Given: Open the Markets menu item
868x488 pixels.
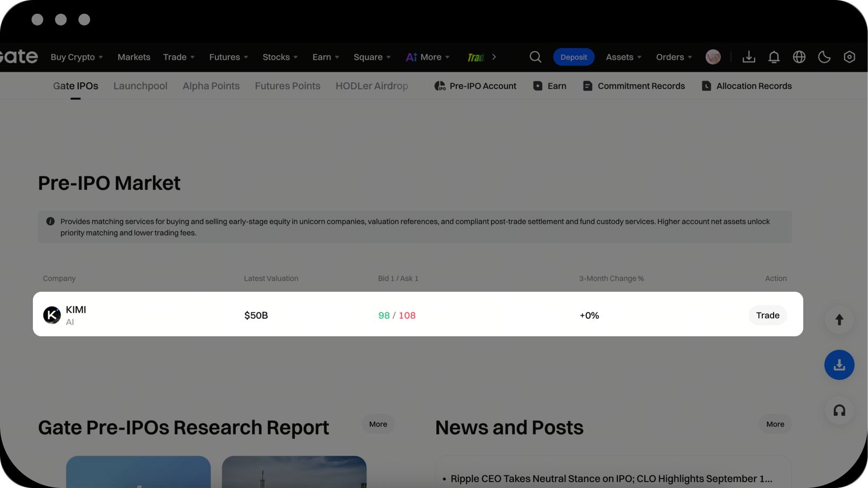Looking at the screenshot, I should [x=134, y=57].
